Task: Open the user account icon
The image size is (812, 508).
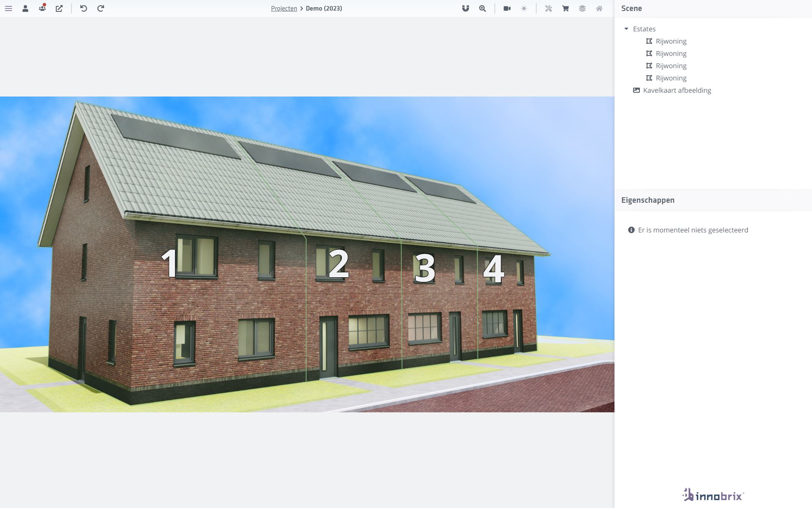Action: (x=25, y=8)
